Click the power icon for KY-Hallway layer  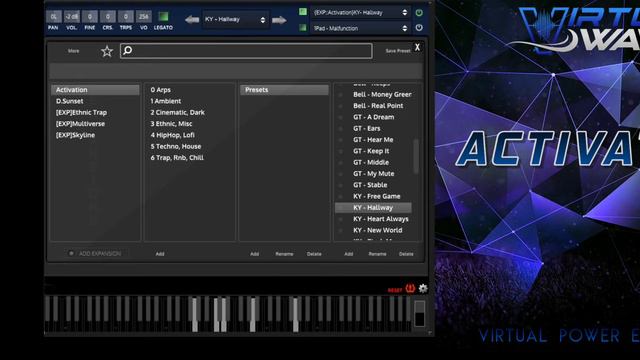tap(419, 13)
